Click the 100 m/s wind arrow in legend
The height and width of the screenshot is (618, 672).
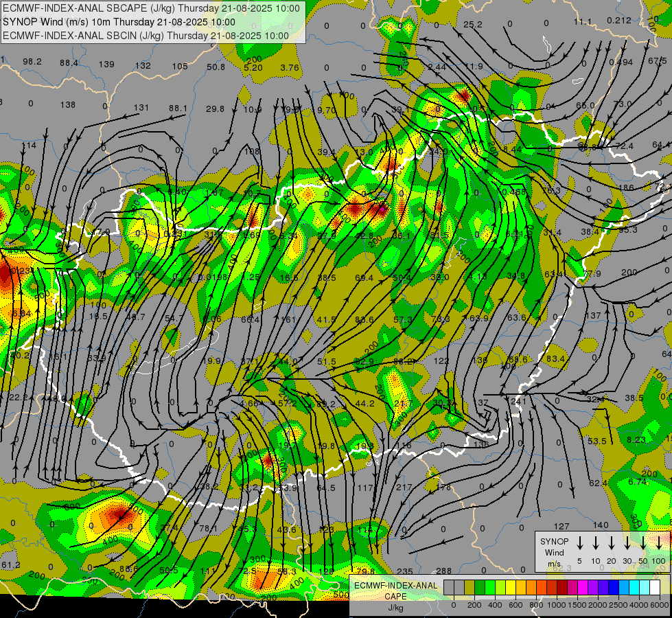pyautogui.click(x=659, y=542)
